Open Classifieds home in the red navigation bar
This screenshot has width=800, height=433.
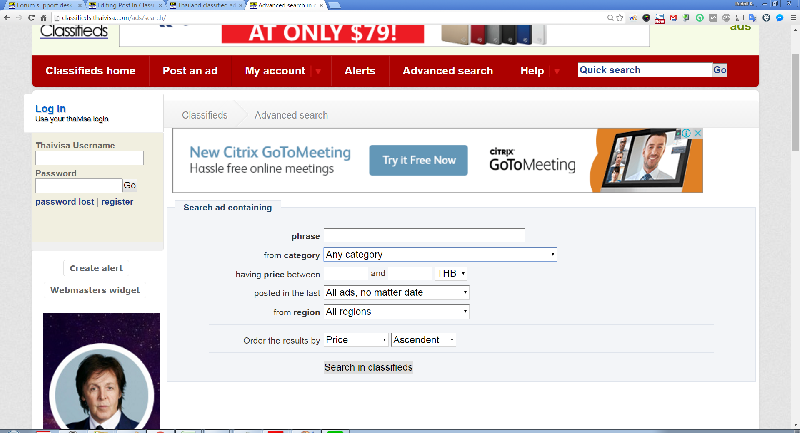point(90,71)
